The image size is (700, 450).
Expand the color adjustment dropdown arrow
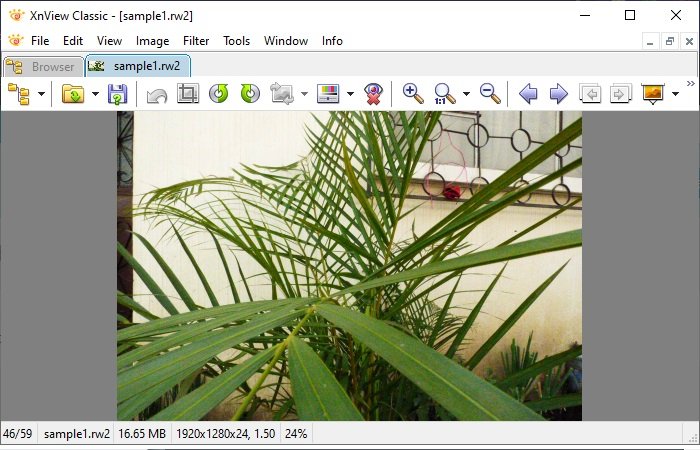(x=350, y=94)
